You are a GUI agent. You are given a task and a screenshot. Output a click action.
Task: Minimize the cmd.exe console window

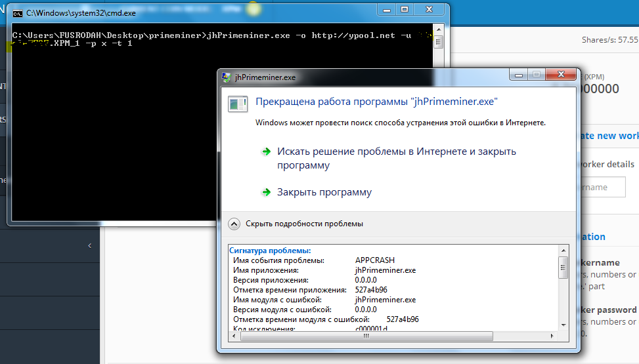click(x=386, y=9)
